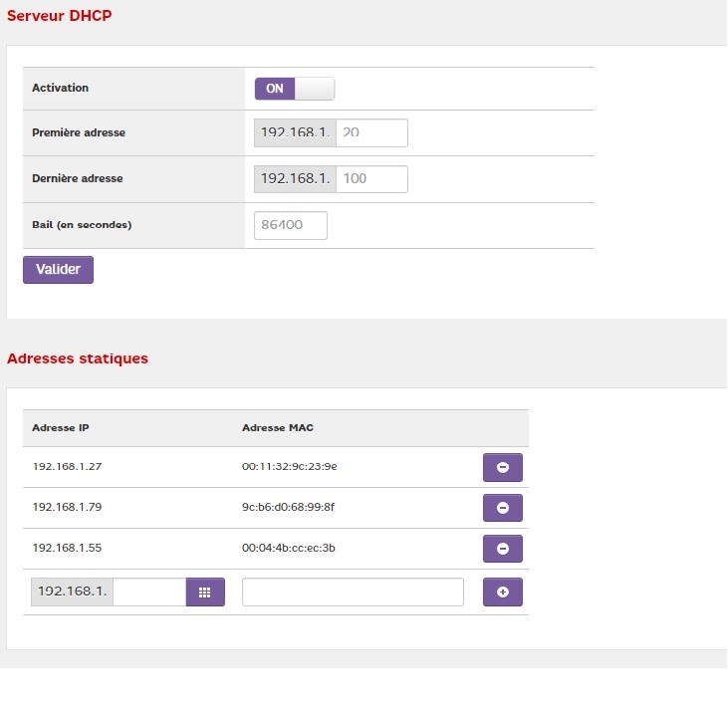Select the IP address 192.168.1.27 text
728x710 pixels.
[x=67, y=466]
